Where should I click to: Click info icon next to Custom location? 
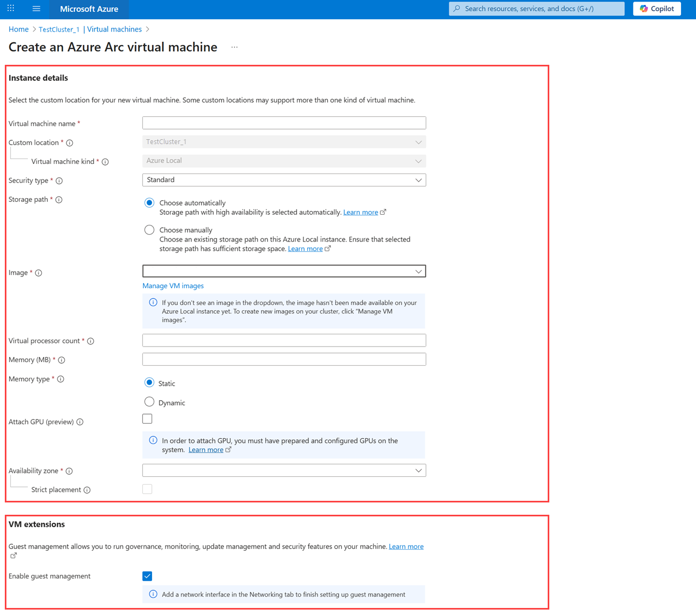pyautogui.click(x=70, y=143)
